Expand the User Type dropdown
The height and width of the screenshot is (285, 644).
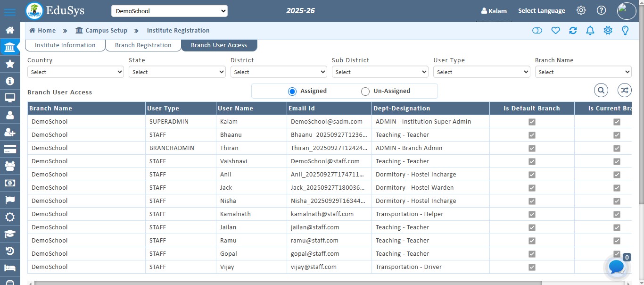(x=481, y=72)
